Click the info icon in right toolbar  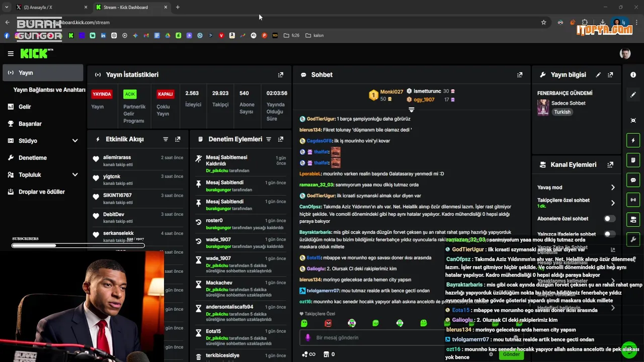coord(633,74)
